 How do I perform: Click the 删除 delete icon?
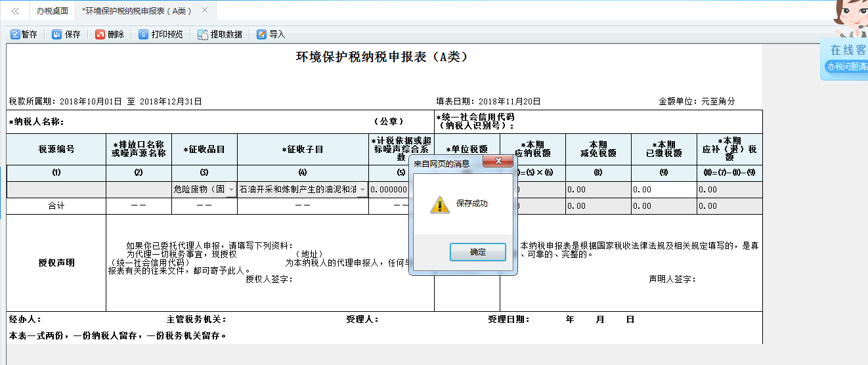click(100, 35)
